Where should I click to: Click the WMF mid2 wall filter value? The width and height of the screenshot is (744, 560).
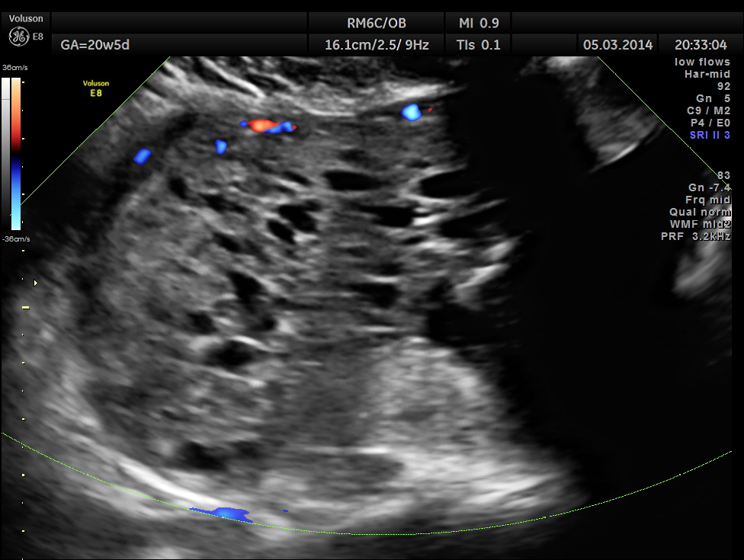tap(698, 224)
